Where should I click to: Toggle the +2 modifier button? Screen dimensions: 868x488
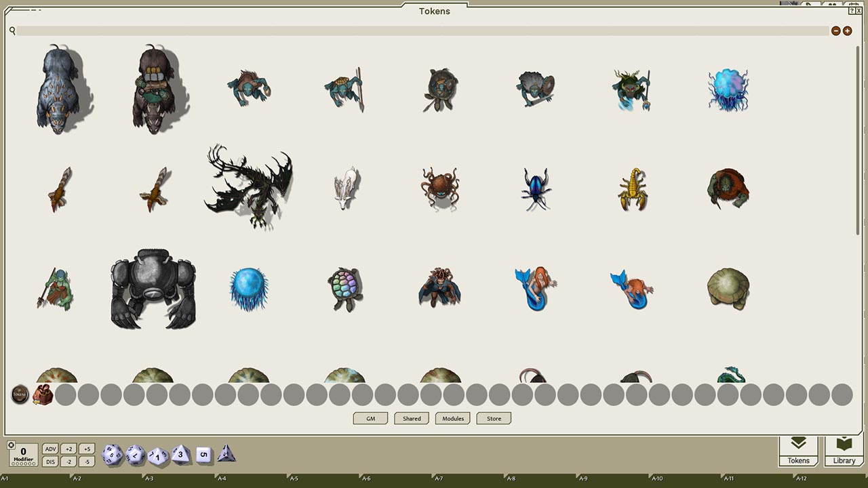pos(68,449)
